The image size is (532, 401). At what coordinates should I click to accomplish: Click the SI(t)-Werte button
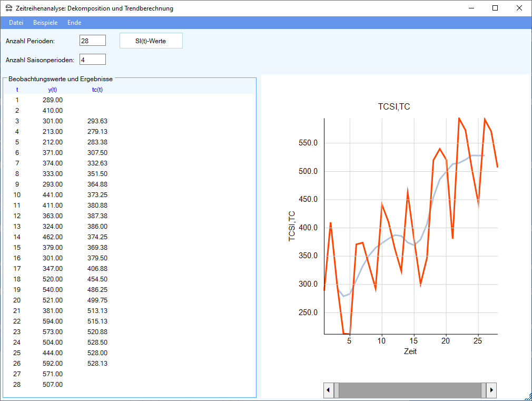point(151,41)
